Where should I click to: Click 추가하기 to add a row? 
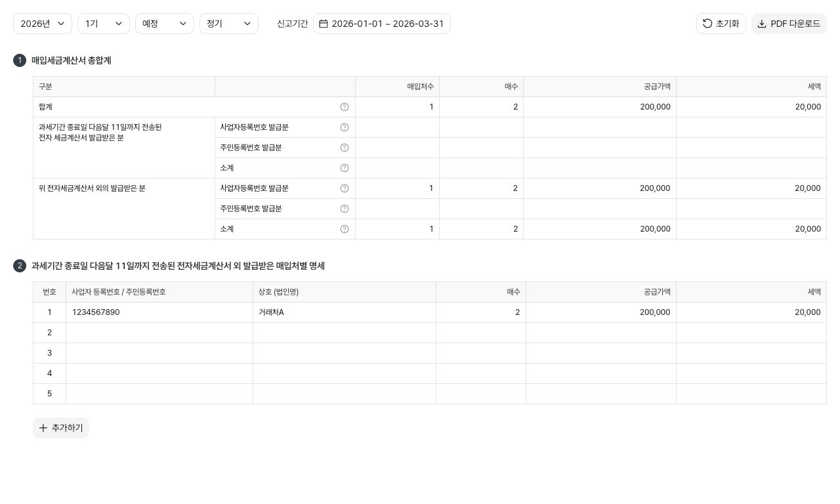pyautogui.click(x=61, y=428)
